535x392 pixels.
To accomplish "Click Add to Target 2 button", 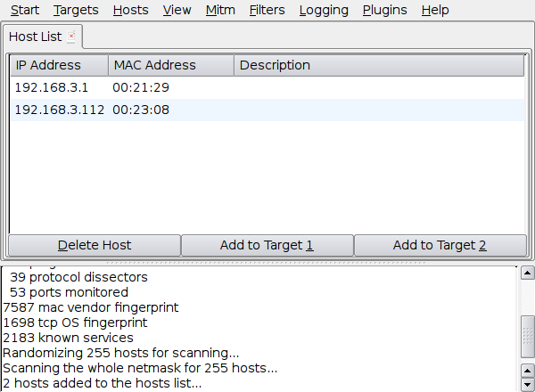I will (x=440, y=245).
